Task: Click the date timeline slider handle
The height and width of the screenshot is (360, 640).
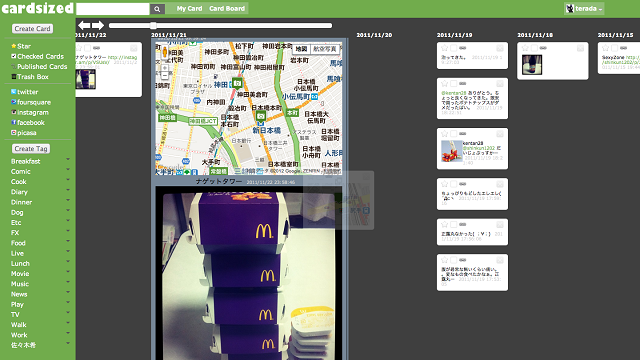Action: click(153, 25)
